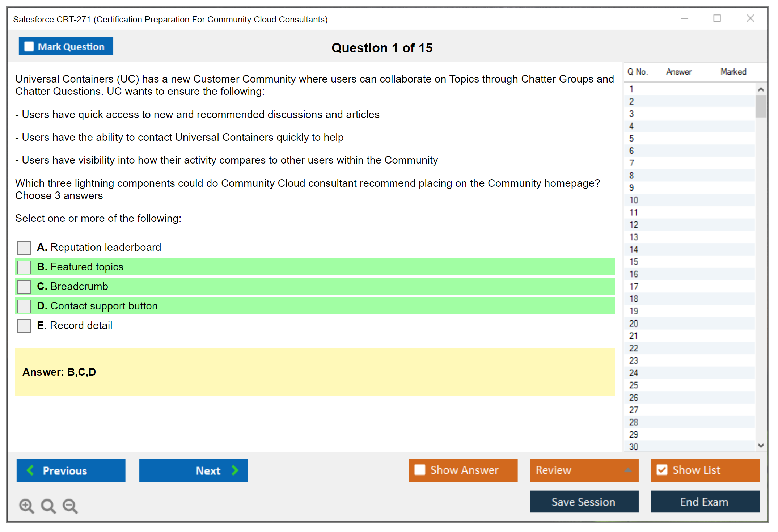Jump to question 10 in list

coord(634,200)
